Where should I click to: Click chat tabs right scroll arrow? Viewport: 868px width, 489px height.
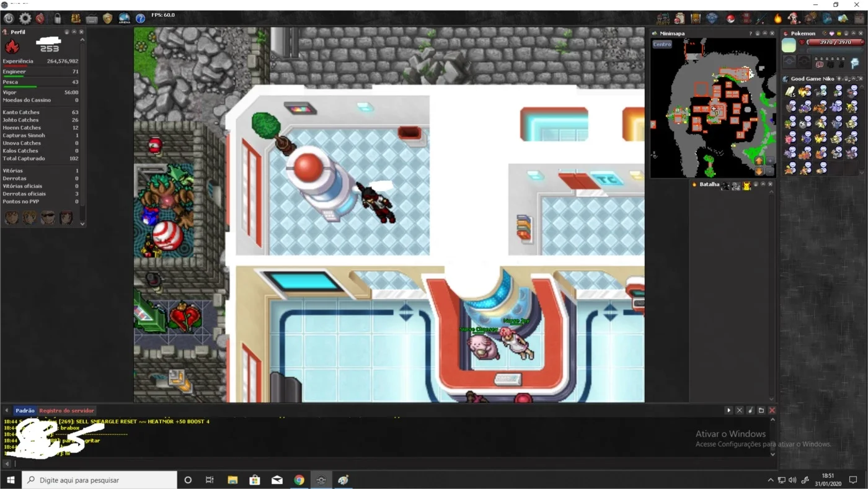728,410
